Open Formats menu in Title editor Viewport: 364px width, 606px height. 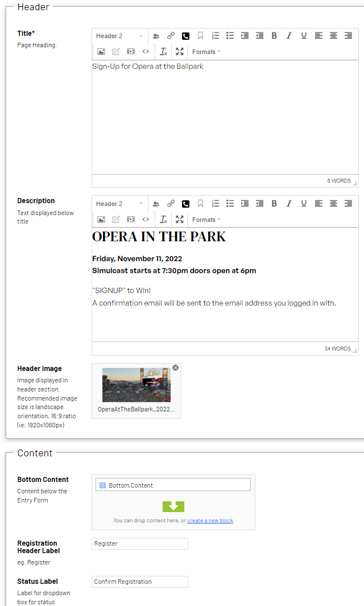click(x=206, y=52)
